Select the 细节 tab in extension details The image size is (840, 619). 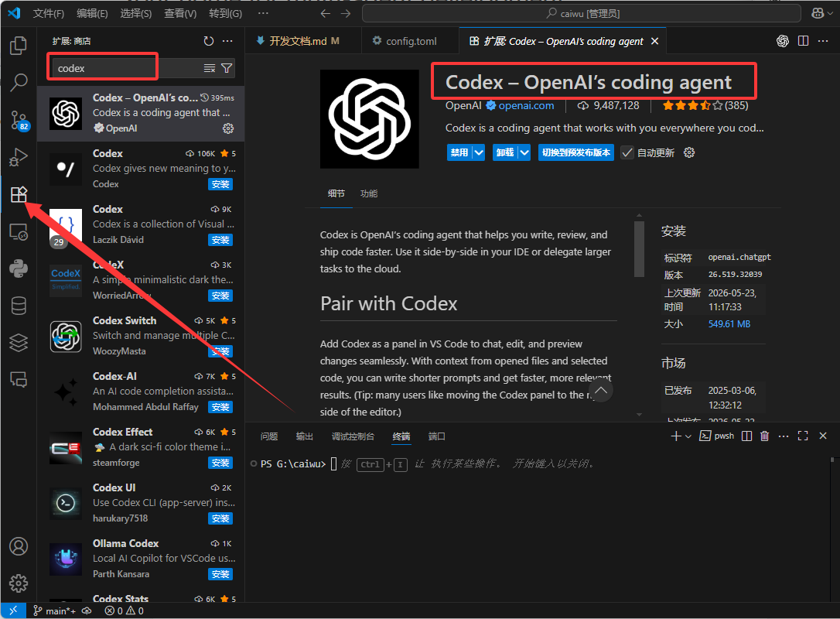point(336,193)
